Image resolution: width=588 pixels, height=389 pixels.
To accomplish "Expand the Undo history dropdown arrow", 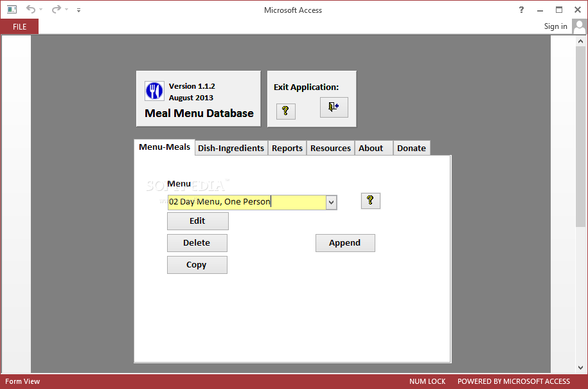I will click(41, 10).
